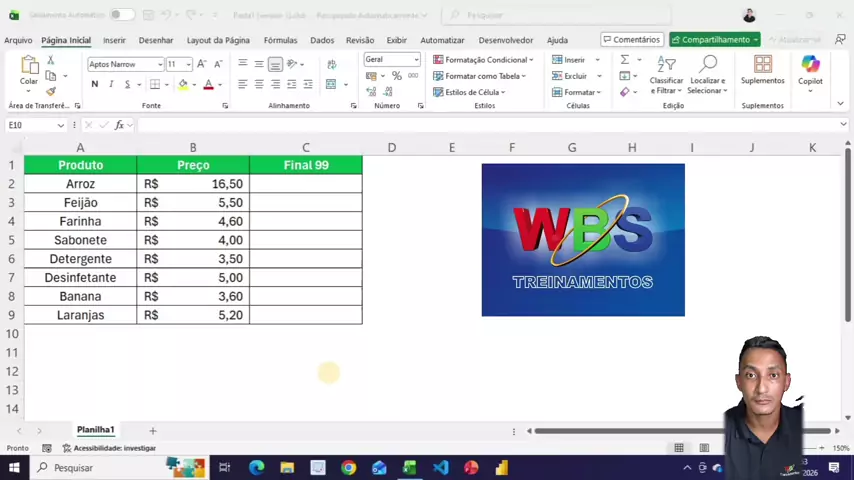
Task: Select the Format Painter brush
Action: 51,91
